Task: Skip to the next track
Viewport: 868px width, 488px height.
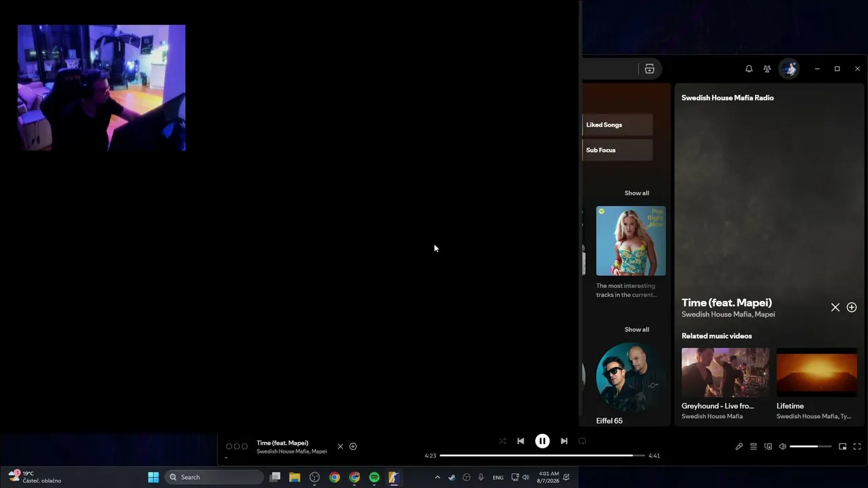Action: click(564, 441)
